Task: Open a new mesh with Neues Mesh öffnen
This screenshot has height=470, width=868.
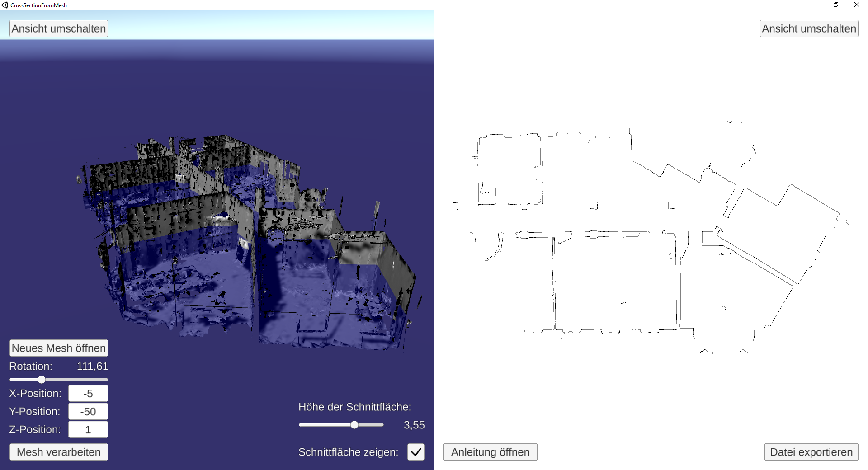Action: pyautogui.click(x=59, y=348)
